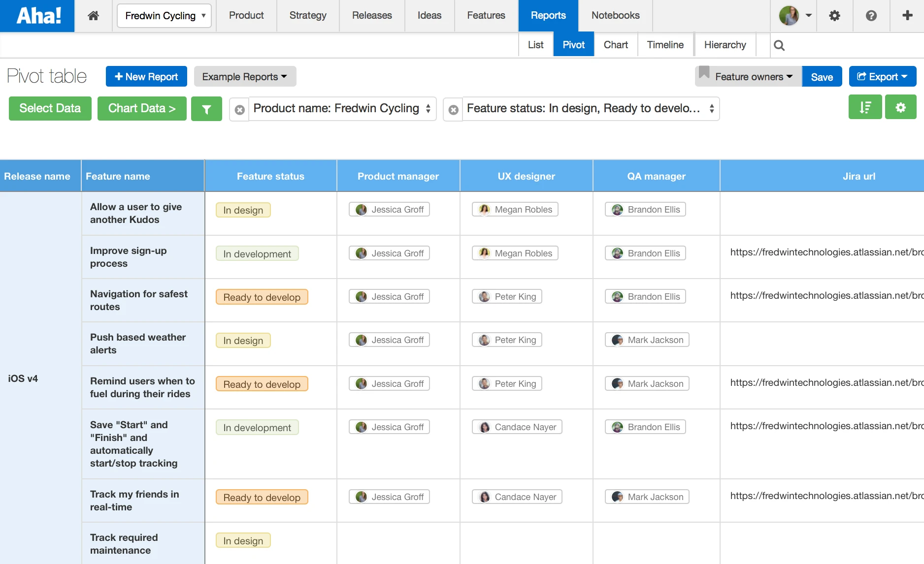924x564 pixels.
Task: Remove the Feature status filter
Action: 453,109
